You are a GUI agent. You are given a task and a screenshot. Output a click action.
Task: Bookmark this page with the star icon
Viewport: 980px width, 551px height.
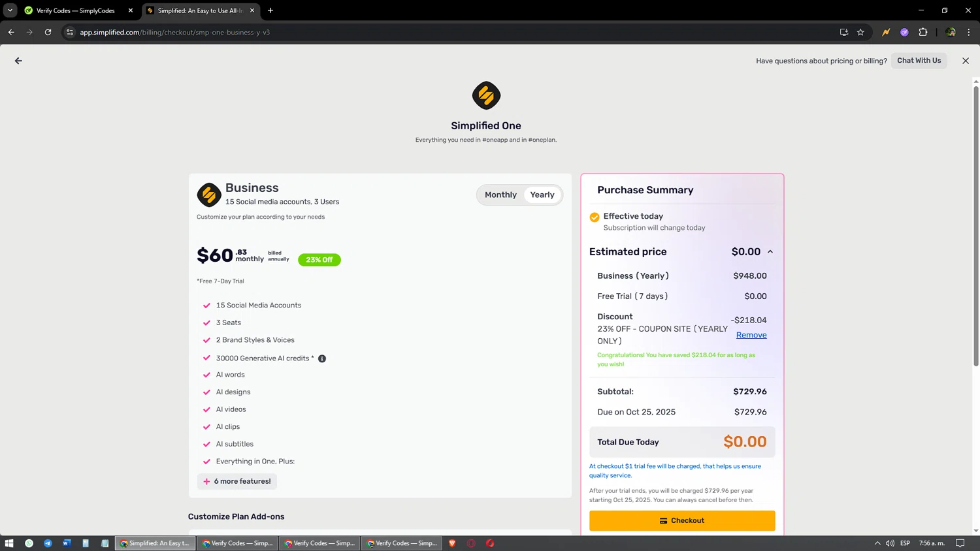pos(860,32)
